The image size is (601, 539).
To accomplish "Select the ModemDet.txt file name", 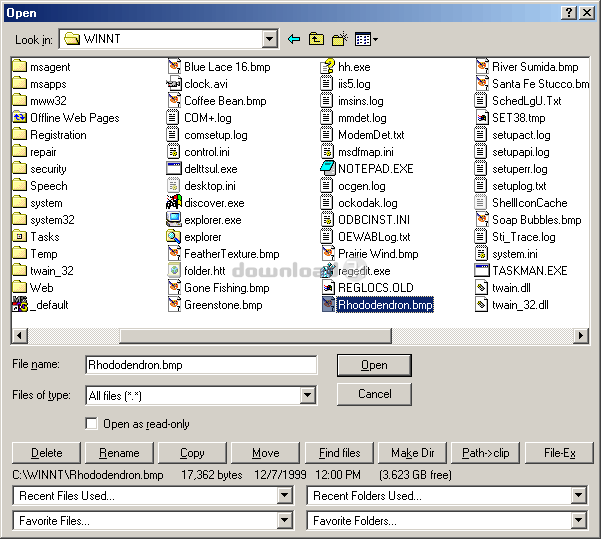I will (x=371, y=135).
